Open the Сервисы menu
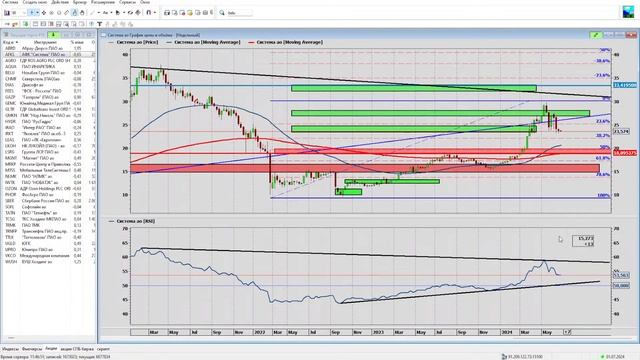Screen dimensions: 640x360 click(x=127, y=2)
